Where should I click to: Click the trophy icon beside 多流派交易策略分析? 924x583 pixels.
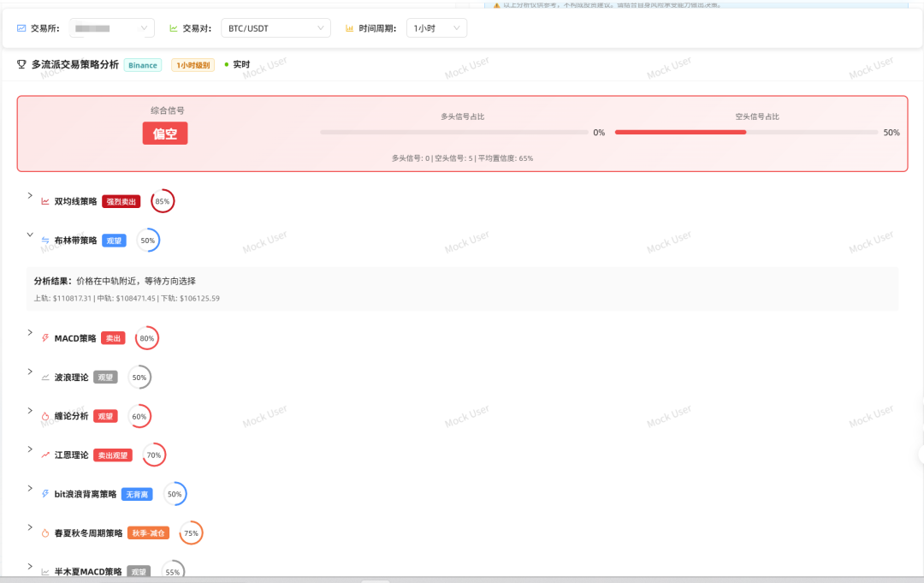click(21, 65)
